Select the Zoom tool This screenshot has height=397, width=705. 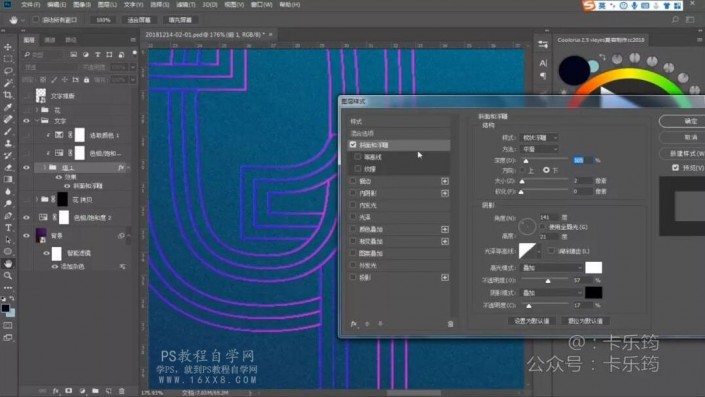8,276
